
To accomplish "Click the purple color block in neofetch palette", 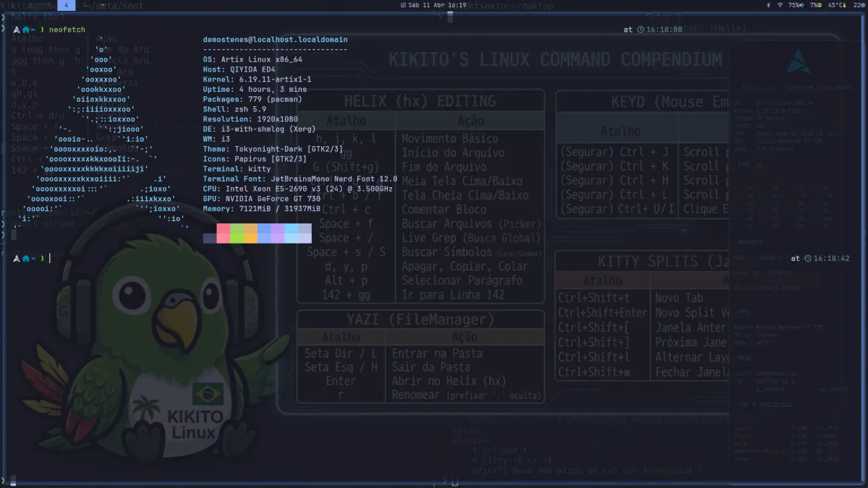I will pyautogui.click(x=278, y=234).
